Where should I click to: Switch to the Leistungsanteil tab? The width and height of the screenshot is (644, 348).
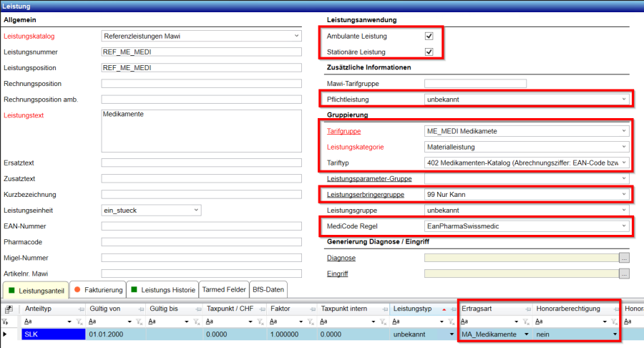click(36, 290)
